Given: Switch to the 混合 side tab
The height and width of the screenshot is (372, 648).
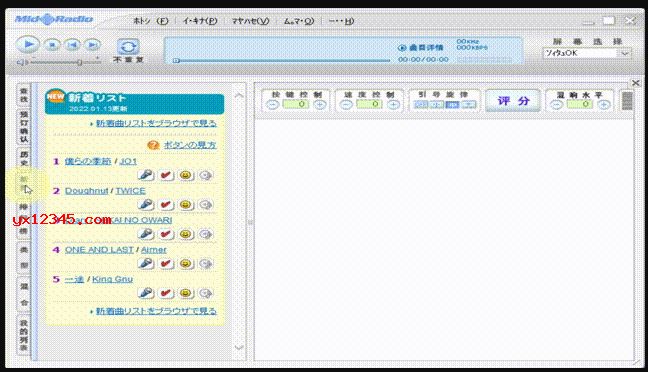Looking at the screenshot, I should pos(24,294).
